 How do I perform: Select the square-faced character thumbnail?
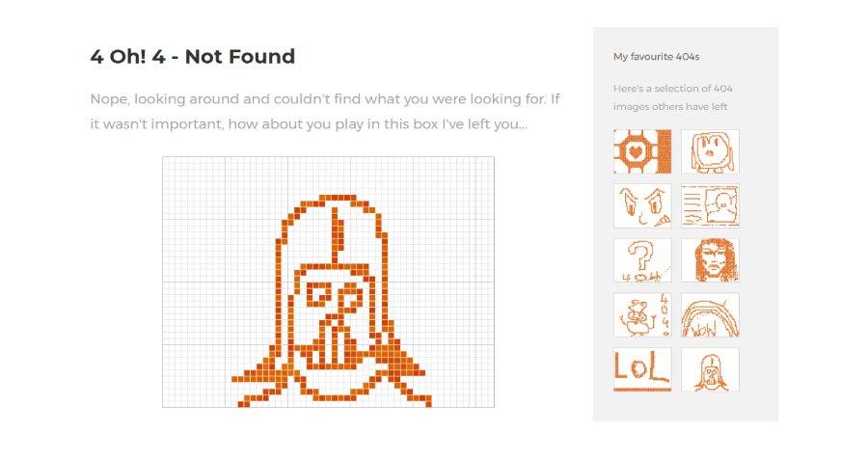(x=710, y=151)
